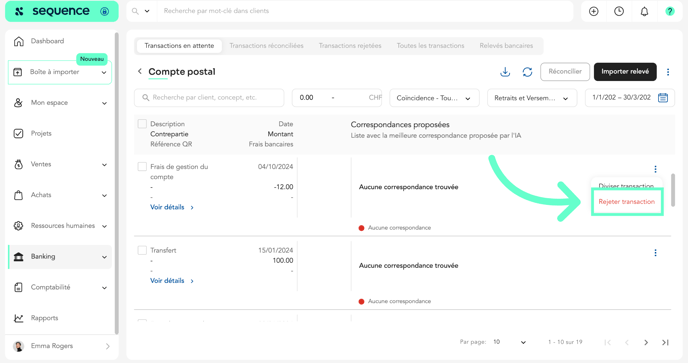
Task: Click the search magnifier in top bar
Action: click(x=135, y=11)
